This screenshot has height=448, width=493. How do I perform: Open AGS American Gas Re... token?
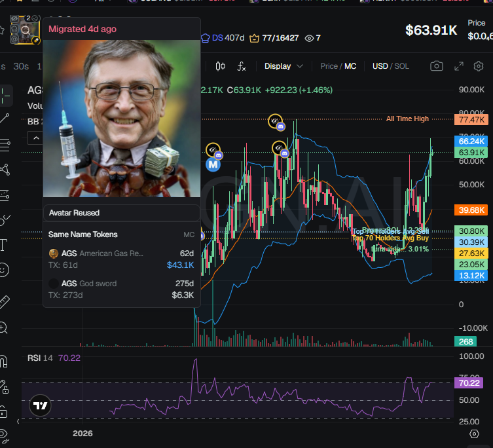click(x=121, y=259)
